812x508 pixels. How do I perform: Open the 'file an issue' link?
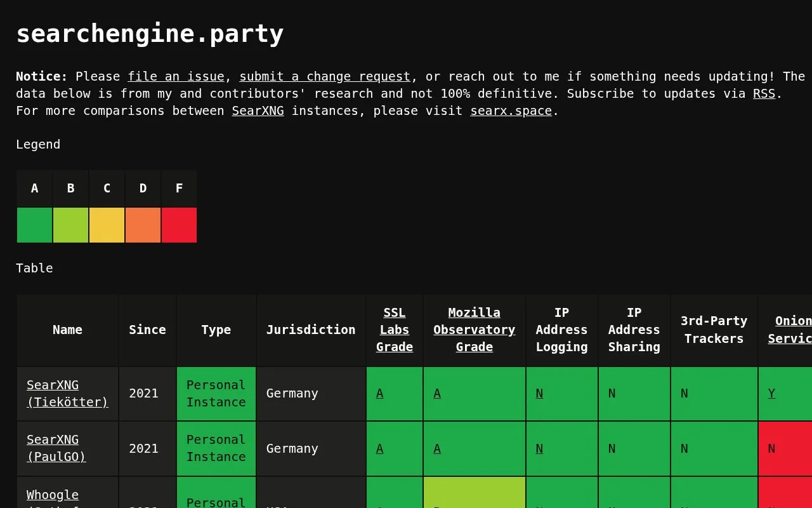click(176, 76)
